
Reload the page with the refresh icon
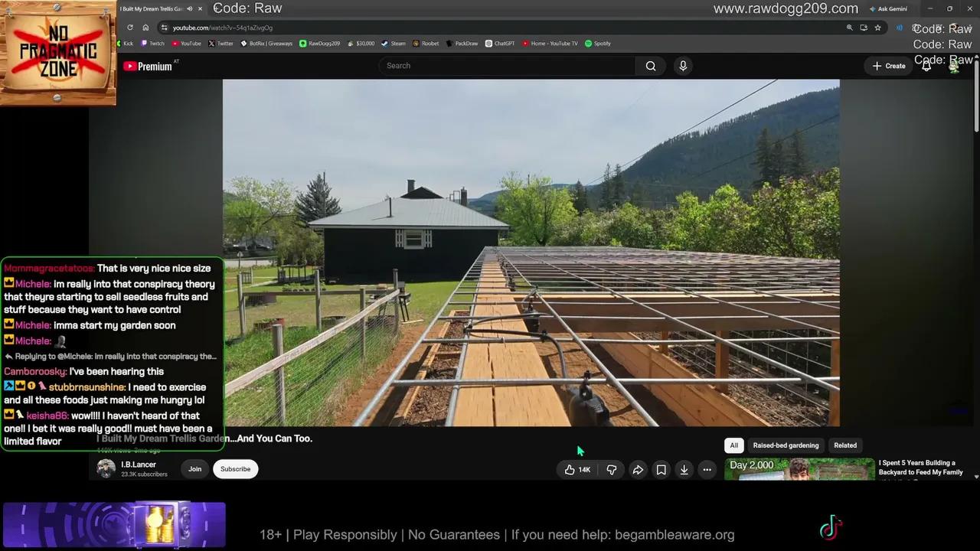129,28
